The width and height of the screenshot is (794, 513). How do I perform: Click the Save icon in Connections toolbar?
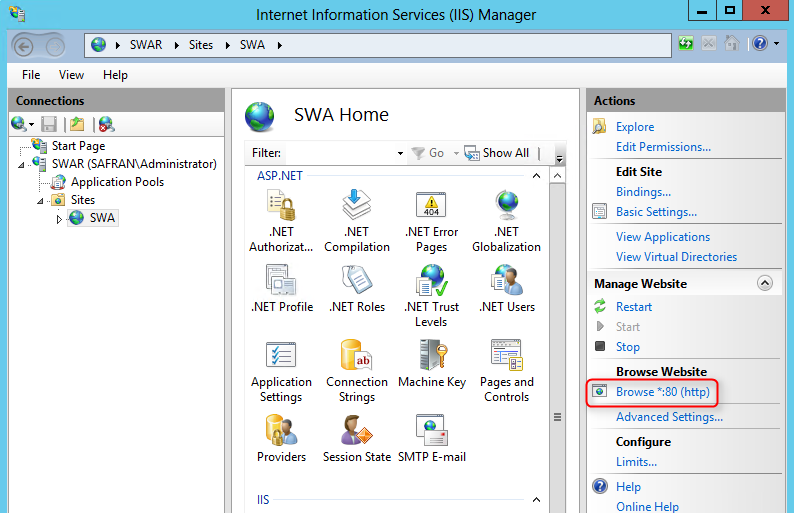(x=48, y=124)
